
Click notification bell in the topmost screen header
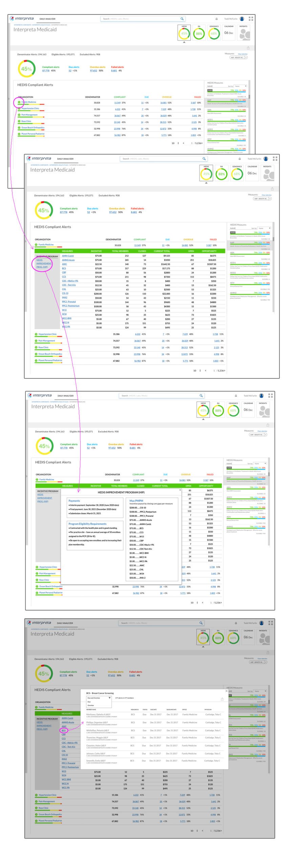click(x=216, y=19)
